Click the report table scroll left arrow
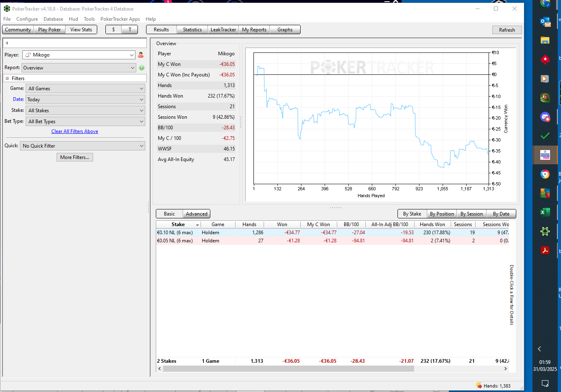This screenshot has height=392, width=561. point(159,369)
